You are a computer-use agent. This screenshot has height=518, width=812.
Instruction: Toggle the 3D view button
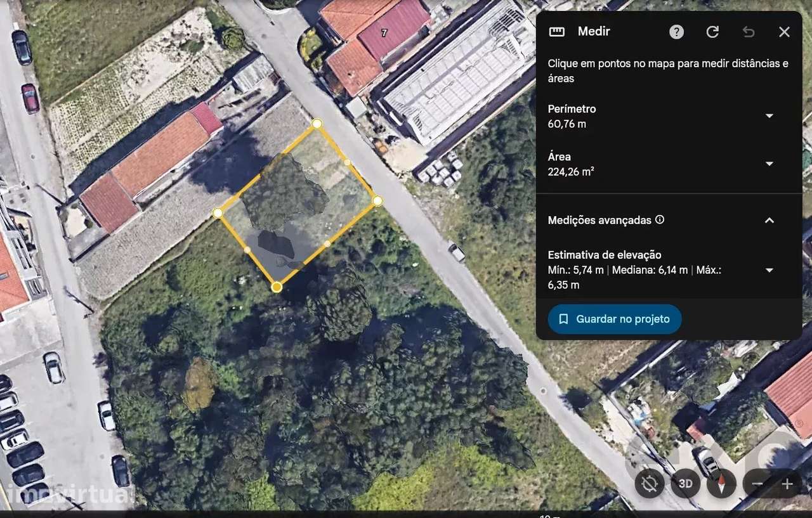685,484
